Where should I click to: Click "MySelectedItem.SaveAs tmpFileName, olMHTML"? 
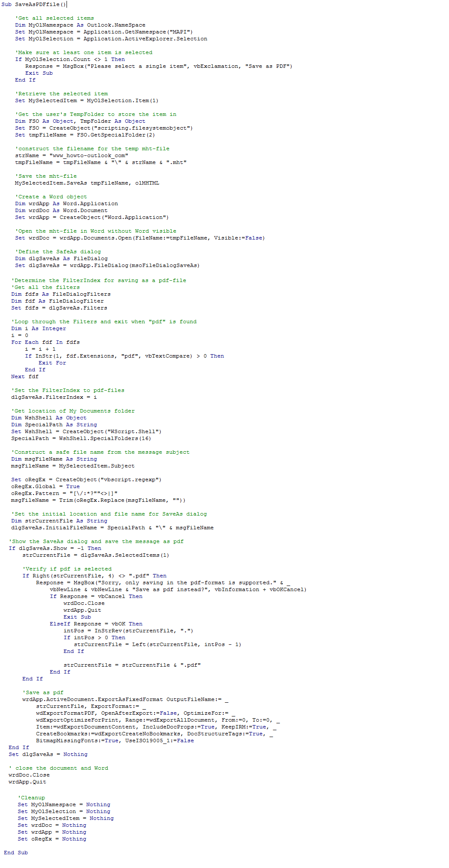click(87, 183)
